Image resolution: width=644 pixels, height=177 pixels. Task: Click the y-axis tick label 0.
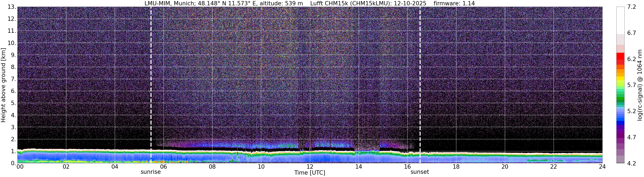[14, 163]
